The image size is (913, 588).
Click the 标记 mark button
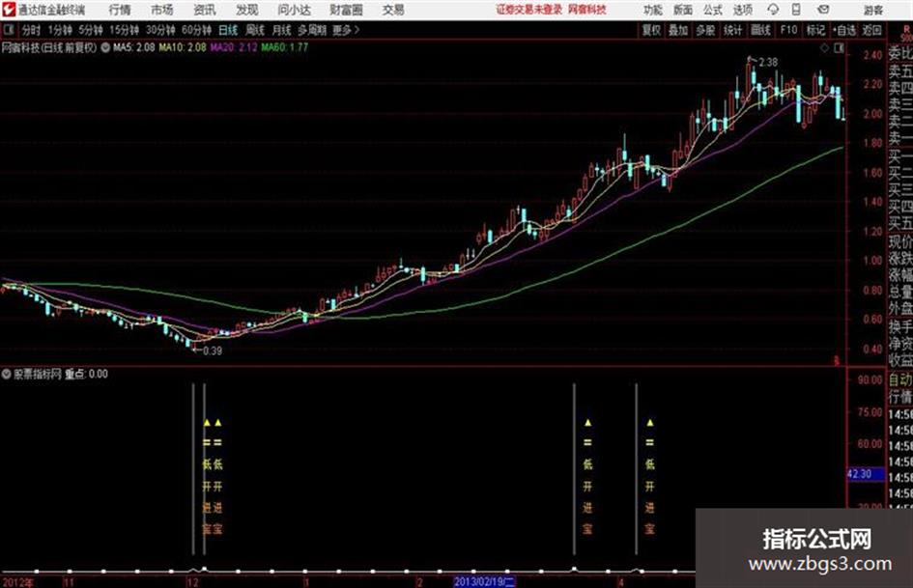click(815, 30)
